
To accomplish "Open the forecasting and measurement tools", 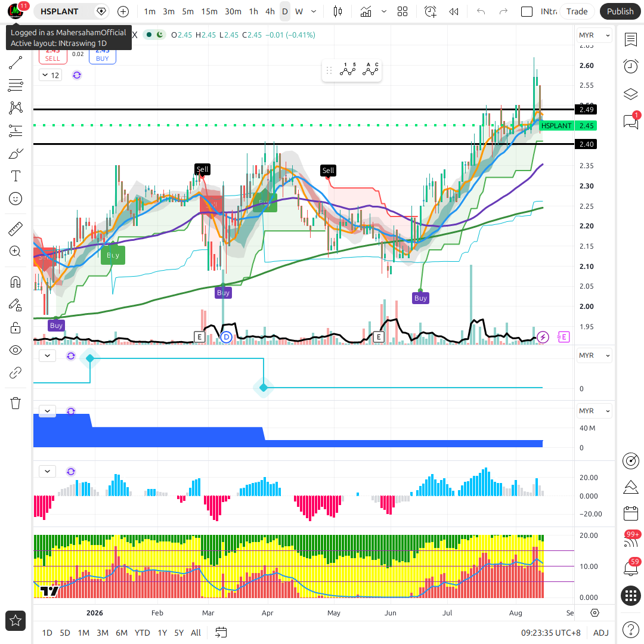I will (16, 131).
